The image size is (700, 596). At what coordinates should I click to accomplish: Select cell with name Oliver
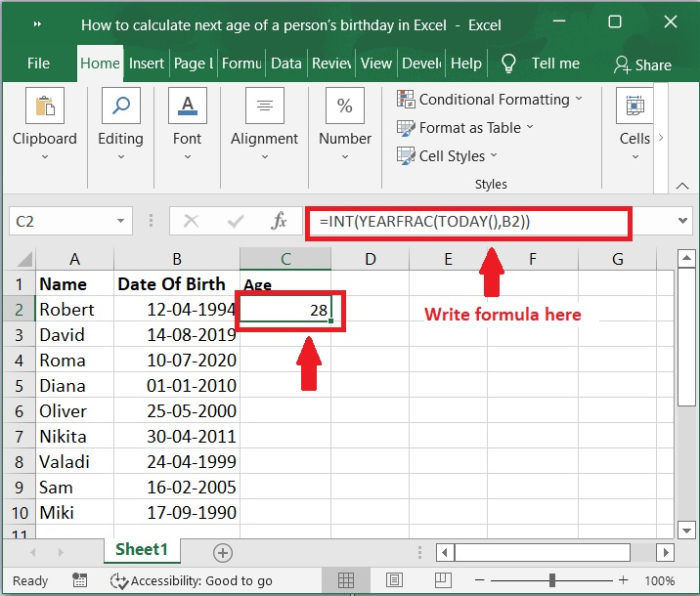(x=75, y=411)
